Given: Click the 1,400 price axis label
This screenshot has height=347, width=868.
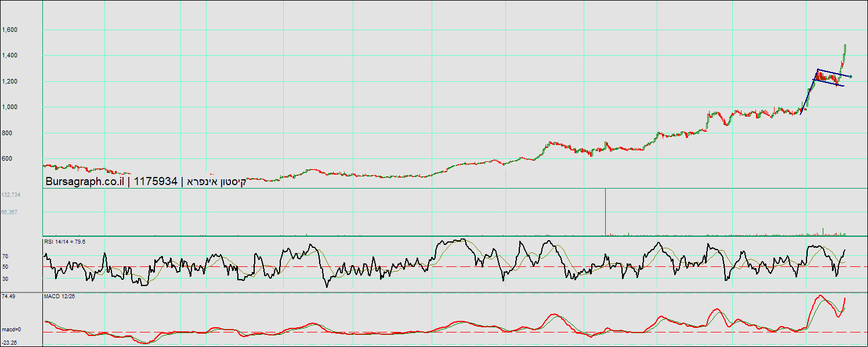Looking at the screenshot, I should click(x=10, y=56).
